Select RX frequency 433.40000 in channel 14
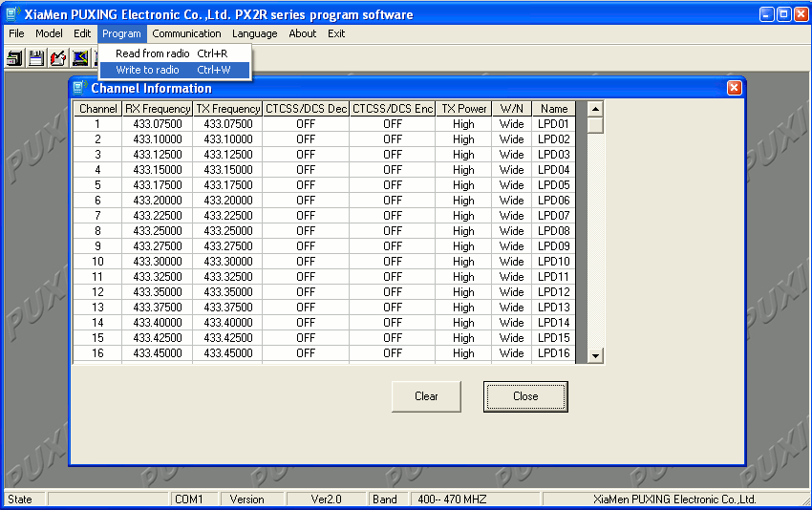Image resolution: width=812 pixels, height=510 pixels. 158,323
